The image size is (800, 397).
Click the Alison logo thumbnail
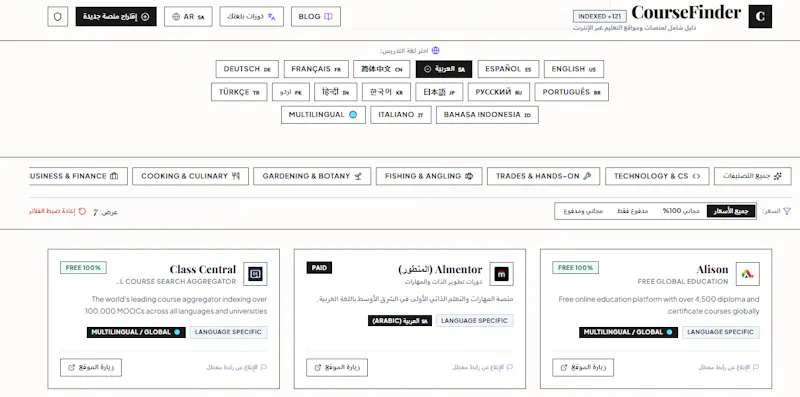(747, 274)
